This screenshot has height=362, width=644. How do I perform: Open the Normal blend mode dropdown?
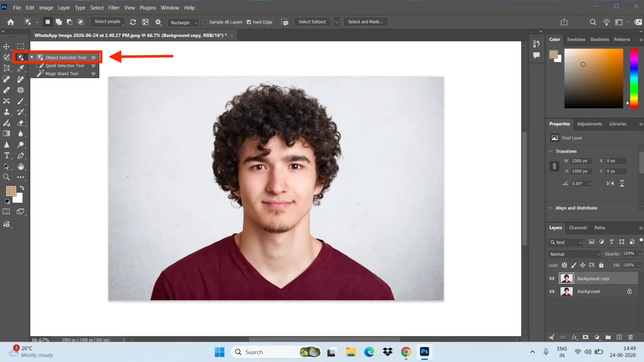(574, 254)
